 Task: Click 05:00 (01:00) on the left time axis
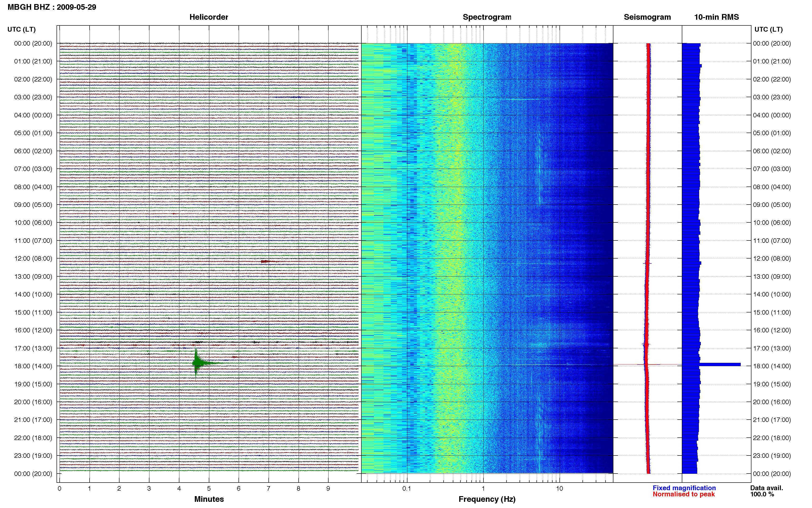click(33, 133)
